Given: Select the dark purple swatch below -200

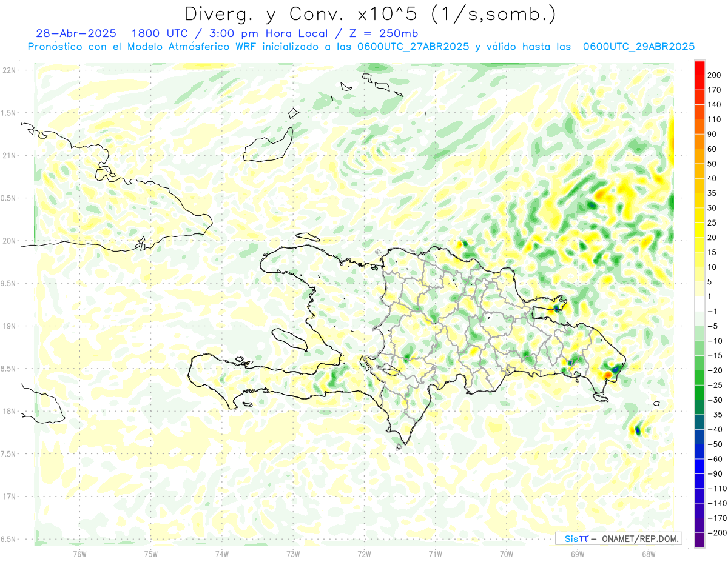Looking at the screenshot, I should pyautogui.click(x=699, y=540).
